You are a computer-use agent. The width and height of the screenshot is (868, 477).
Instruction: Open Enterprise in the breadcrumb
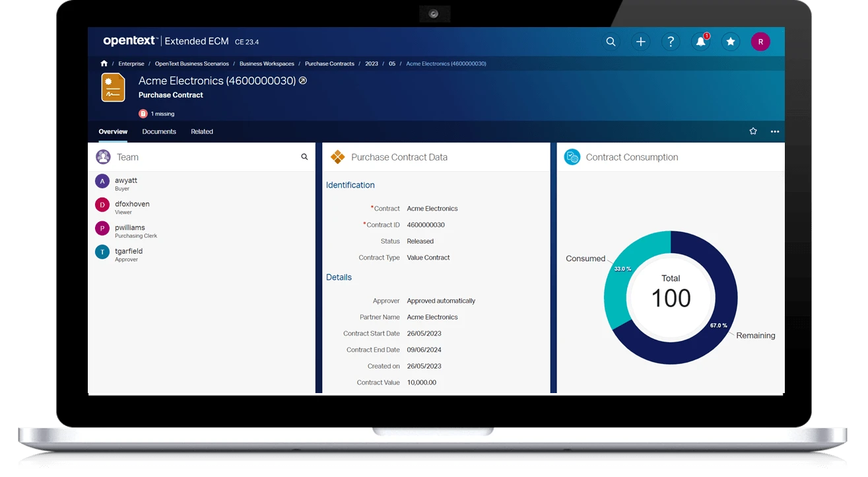(x=131, y=64)
